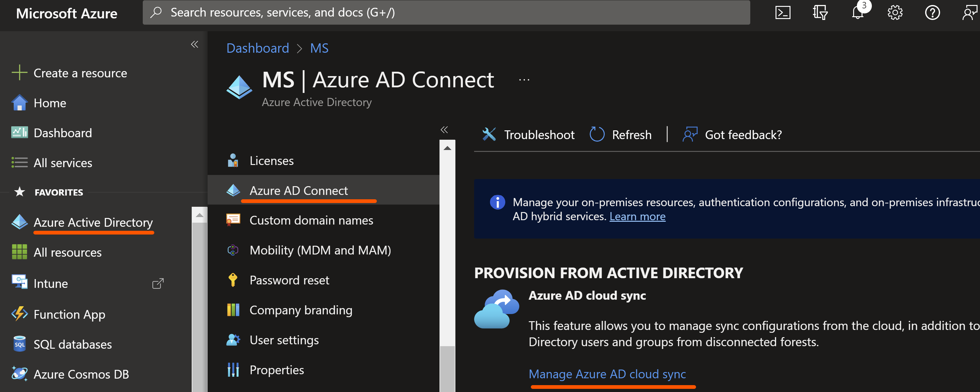
Task: Open the ellipsis more options menu
Action: 524,80
